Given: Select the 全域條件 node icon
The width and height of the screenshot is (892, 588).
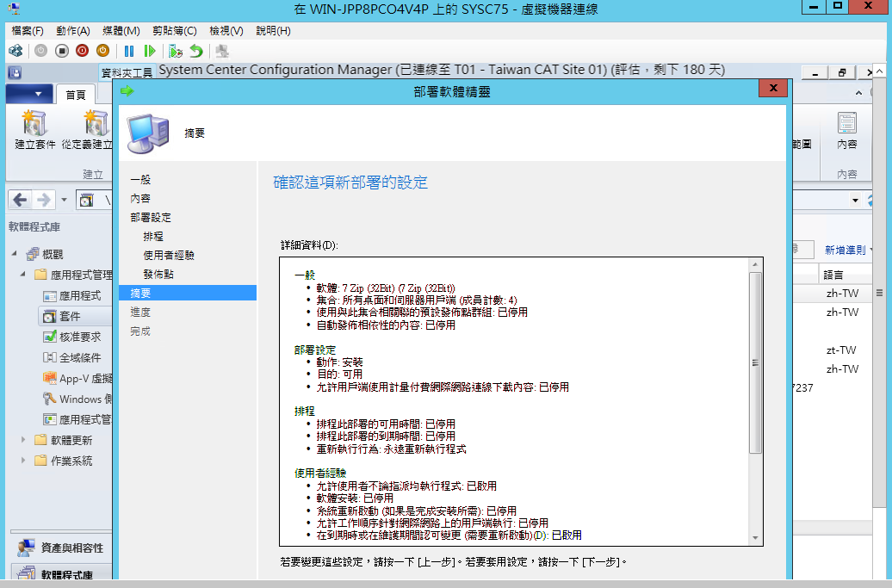Looking at the screenshot, I should click(x=50, y=357).
